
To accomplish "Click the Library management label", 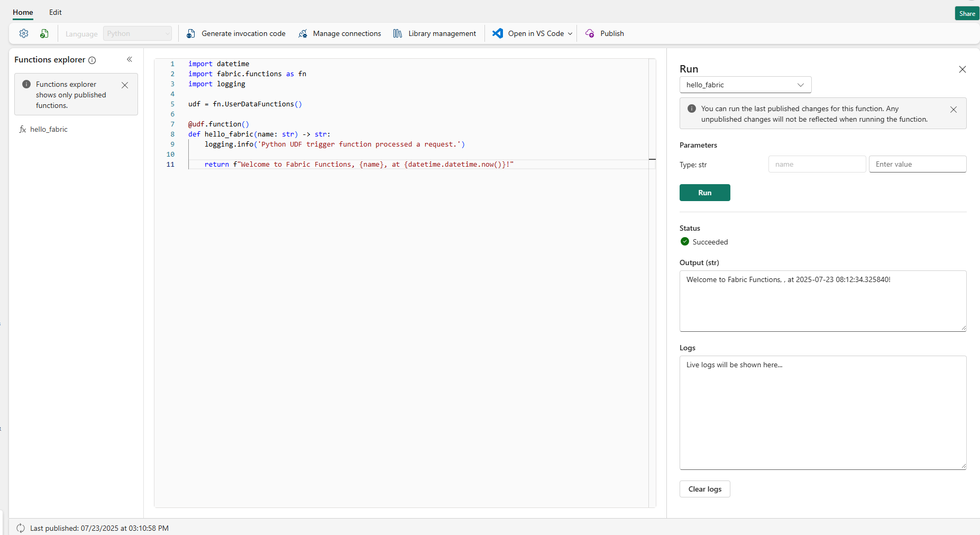I will 442,33.
